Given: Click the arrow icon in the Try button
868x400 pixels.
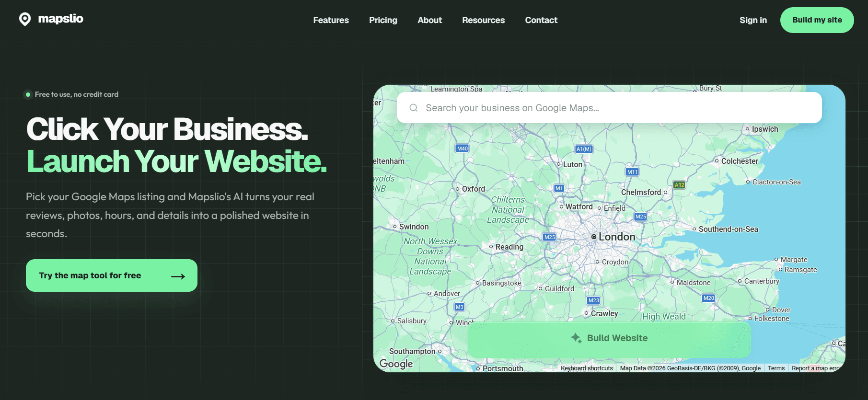Looking at the screenshot, I should coord(178,276).
